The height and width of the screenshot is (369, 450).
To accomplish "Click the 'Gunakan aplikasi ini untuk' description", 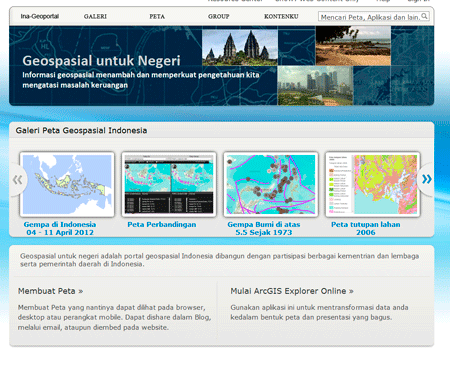I will [x=319, y=312].
